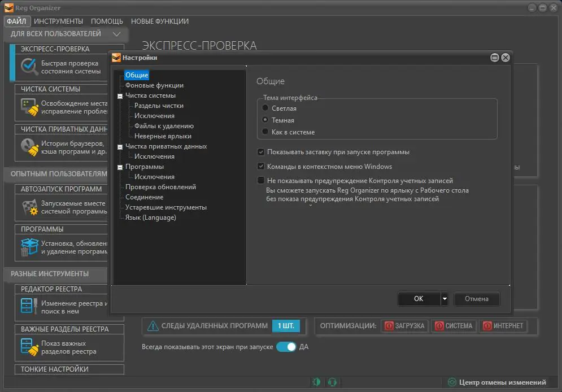Viewport: 562px width, 392px height.
Task: Enable Не показывать предупреждение Контроля учетных записей
Action: coord(262,180)
